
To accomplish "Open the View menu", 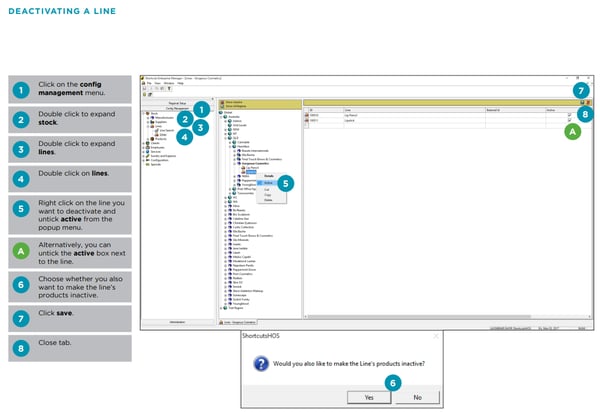I will 157,83.
